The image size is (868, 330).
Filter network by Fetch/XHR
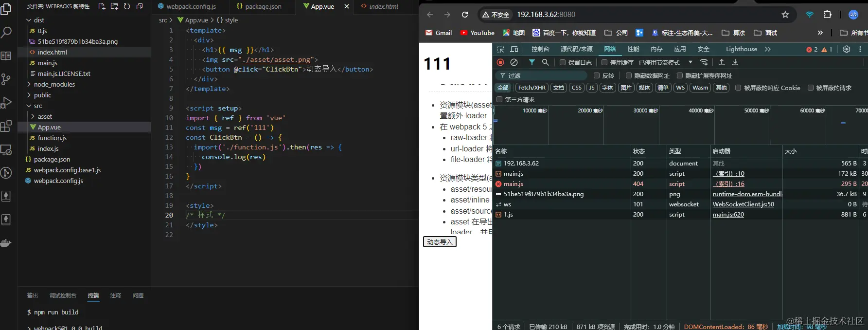coord(532,88)
